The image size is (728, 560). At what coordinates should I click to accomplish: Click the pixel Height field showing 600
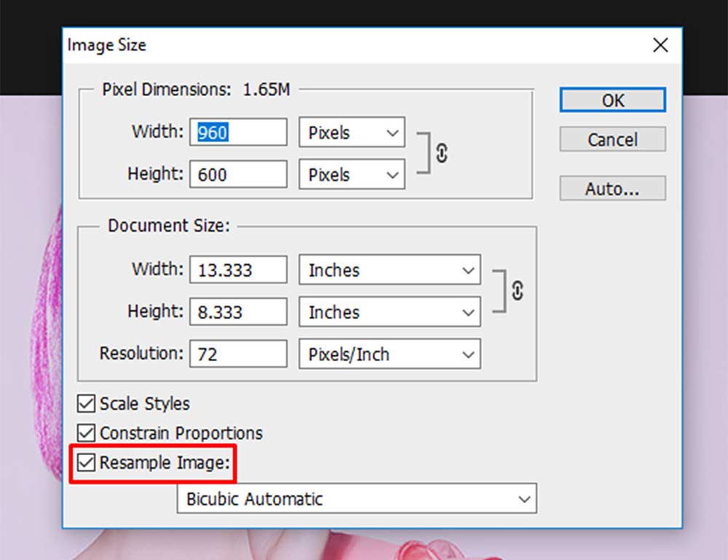click(238, 175)
